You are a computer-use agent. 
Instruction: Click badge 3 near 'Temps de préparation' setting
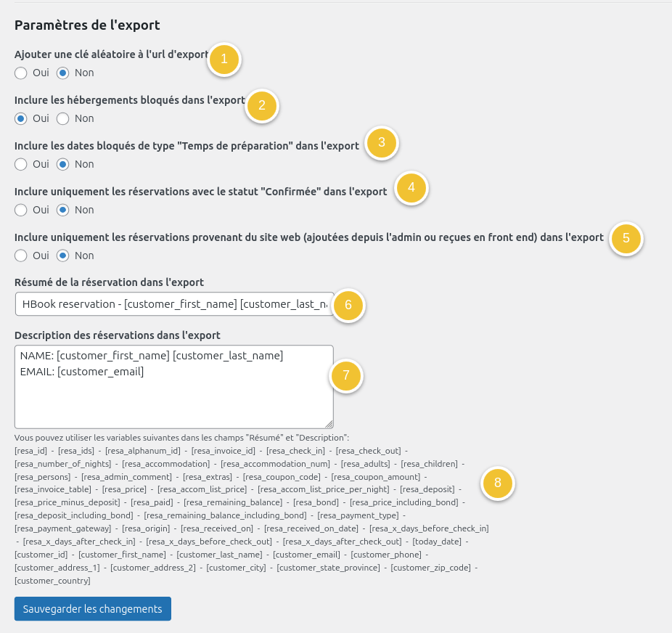(x=381, y=144)
